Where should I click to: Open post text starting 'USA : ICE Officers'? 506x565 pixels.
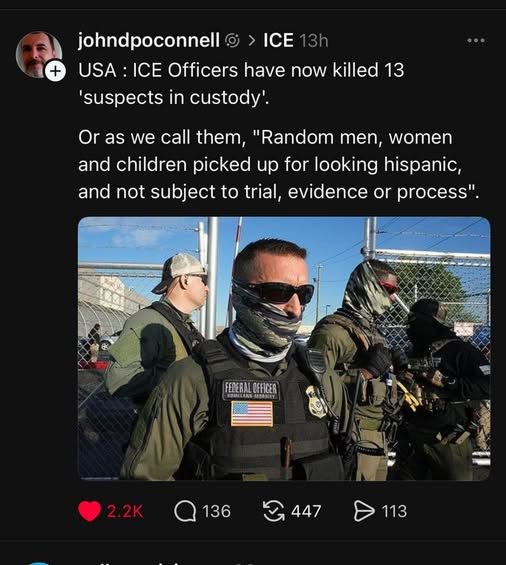pyautogui.click(x=241, y=84)
